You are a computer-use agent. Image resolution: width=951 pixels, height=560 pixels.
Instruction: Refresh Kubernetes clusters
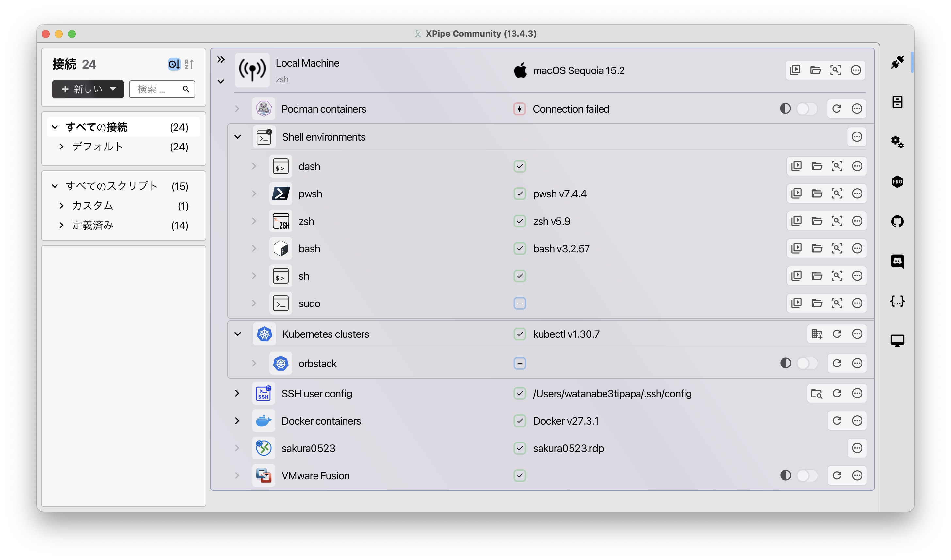pos(837,334)
